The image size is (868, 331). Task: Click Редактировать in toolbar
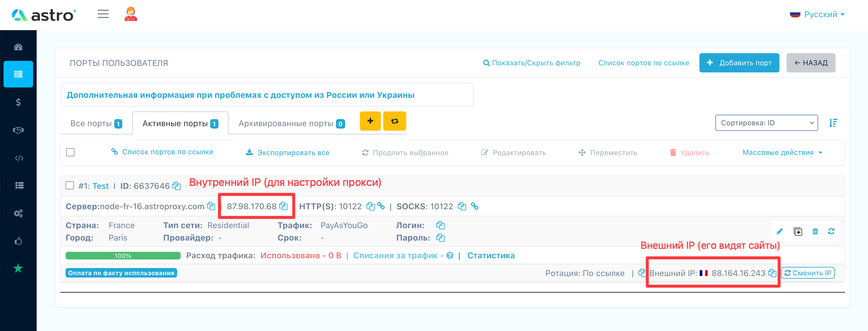click(513, 152)
